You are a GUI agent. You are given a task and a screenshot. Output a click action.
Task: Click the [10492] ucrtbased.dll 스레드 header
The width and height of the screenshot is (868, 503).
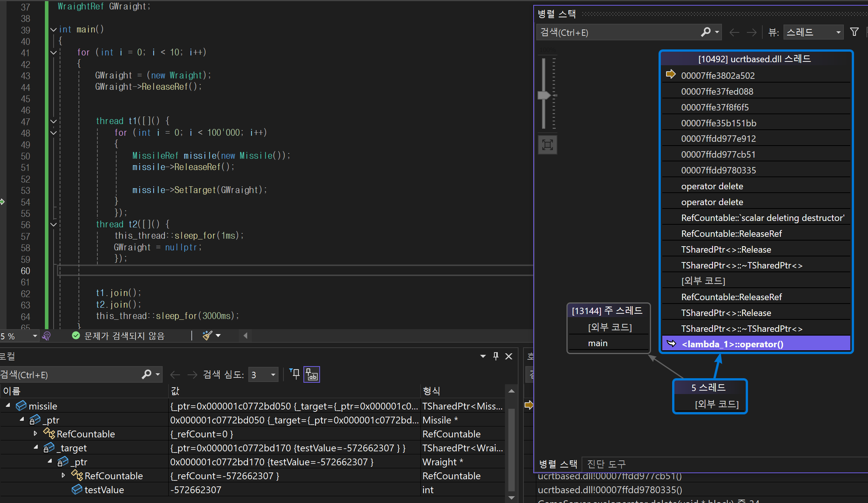coord(755,59)
